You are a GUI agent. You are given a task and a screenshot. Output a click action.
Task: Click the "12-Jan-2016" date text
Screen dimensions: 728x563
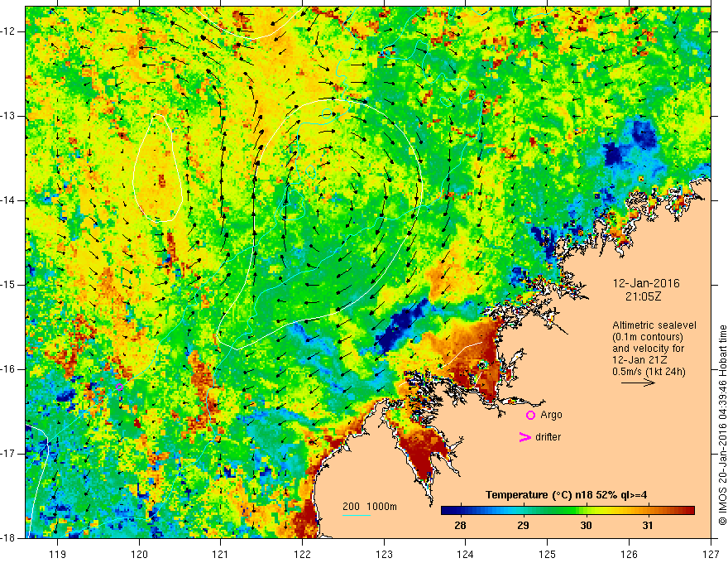646,283
